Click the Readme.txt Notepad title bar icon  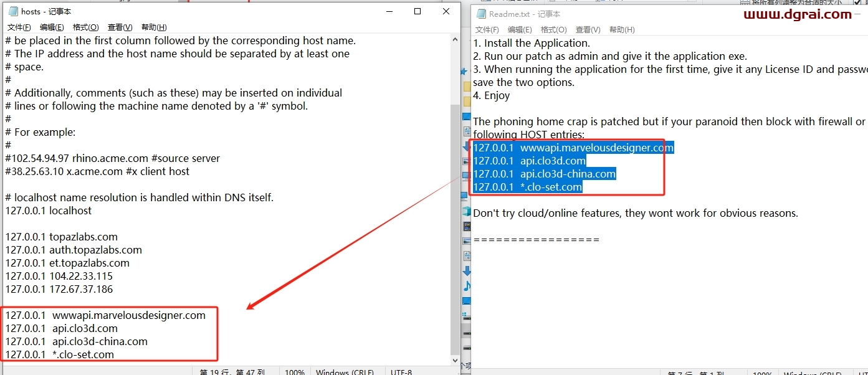[x=480, y=14]
